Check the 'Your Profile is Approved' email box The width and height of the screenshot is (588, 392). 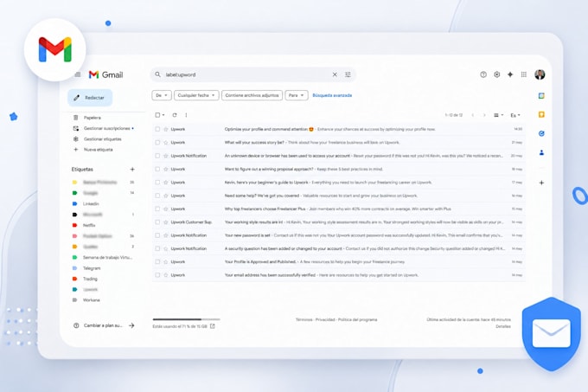[157, 262]
